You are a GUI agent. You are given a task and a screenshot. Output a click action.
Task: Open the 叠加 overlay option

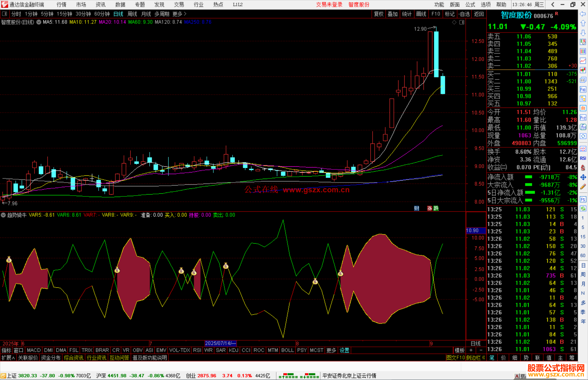pyautogui.click(x=393, y=14)
